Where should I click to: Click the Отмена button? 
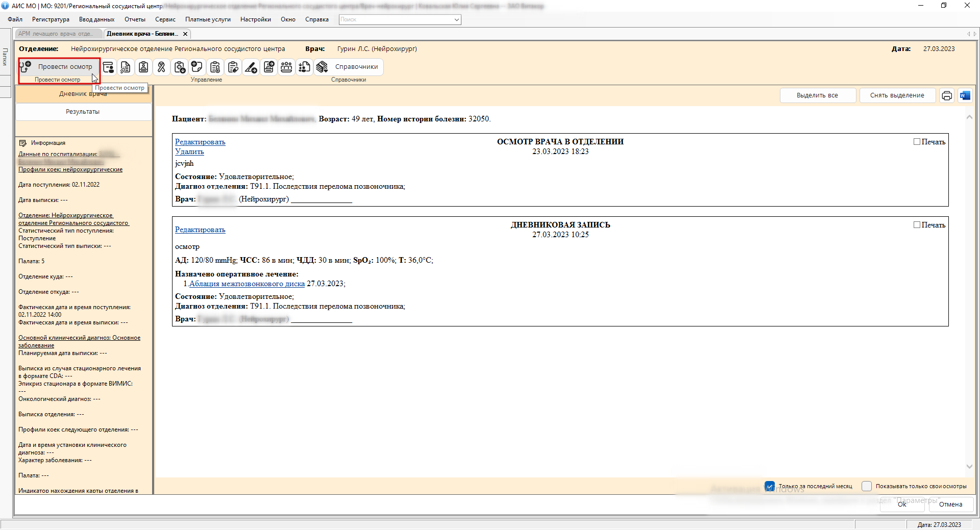pos(951,504)
